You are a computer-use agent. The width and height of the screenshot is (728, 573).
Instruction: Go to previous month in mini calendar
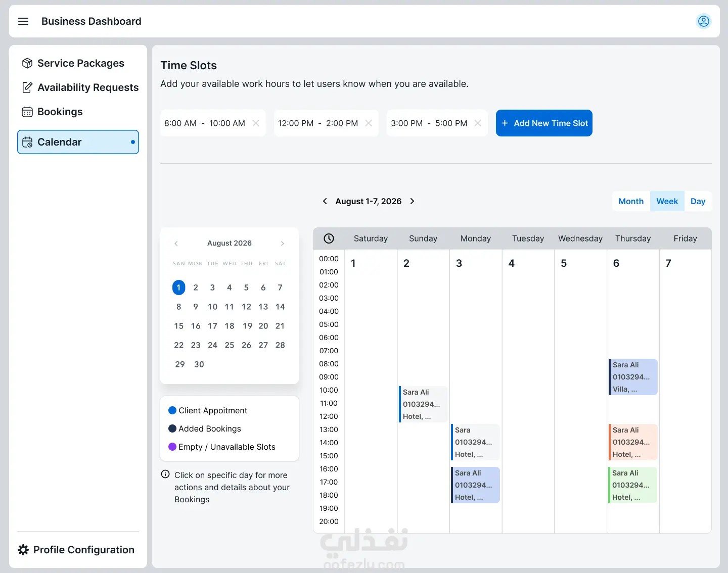[176, 244]
